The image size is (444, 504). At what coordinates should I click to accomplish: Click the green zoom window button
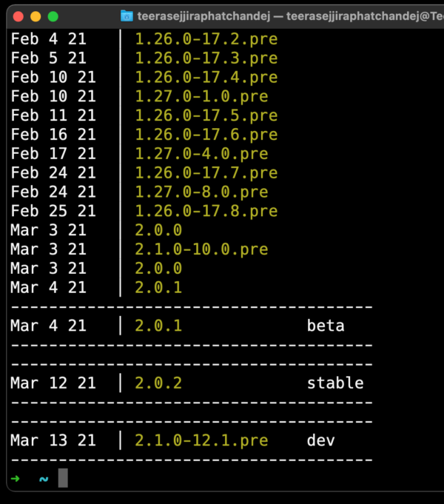[53, 16]
